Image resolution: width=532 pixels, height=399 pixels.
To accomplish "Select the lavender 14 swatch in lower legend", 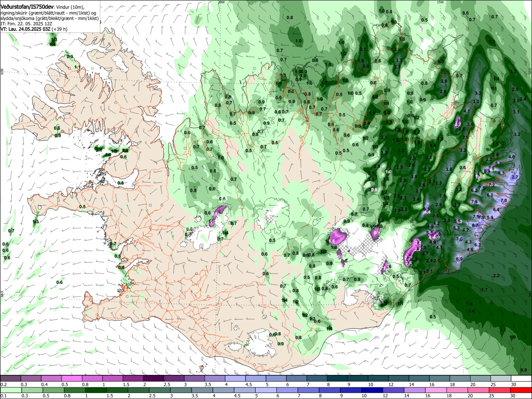I will (415, 390).
